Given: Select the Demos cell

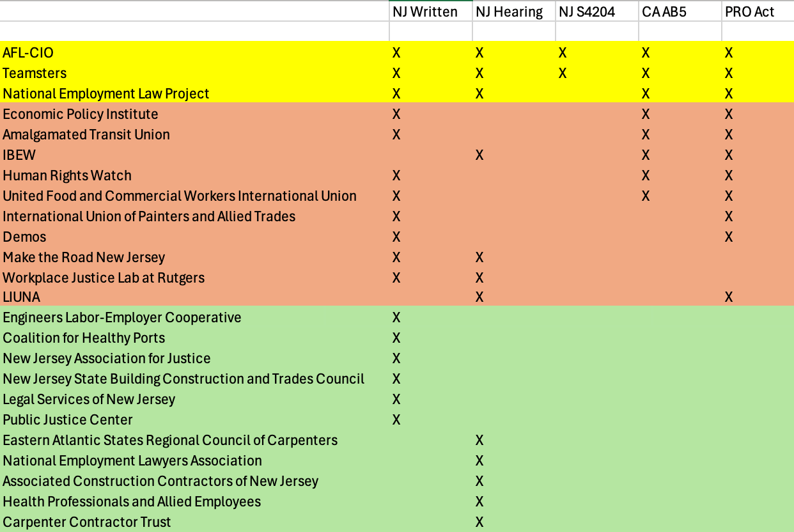Looking at the screenshot, I should click(x=194, y=237).
